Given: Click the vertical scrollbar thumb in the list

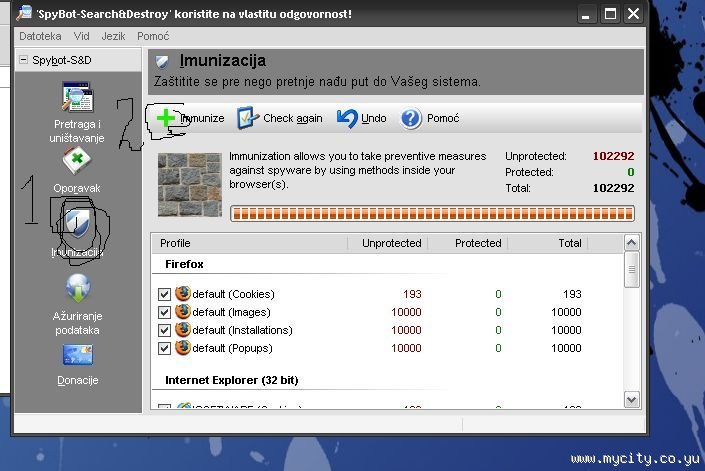Looking at the screenshot, I should point(631,270).
